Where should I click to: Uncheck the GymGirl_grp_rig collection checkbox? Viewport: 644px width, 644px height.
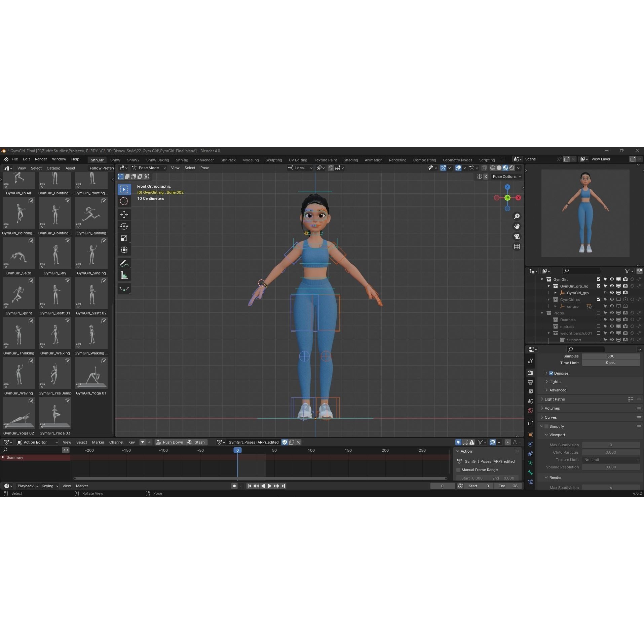(x=599, y=286)
